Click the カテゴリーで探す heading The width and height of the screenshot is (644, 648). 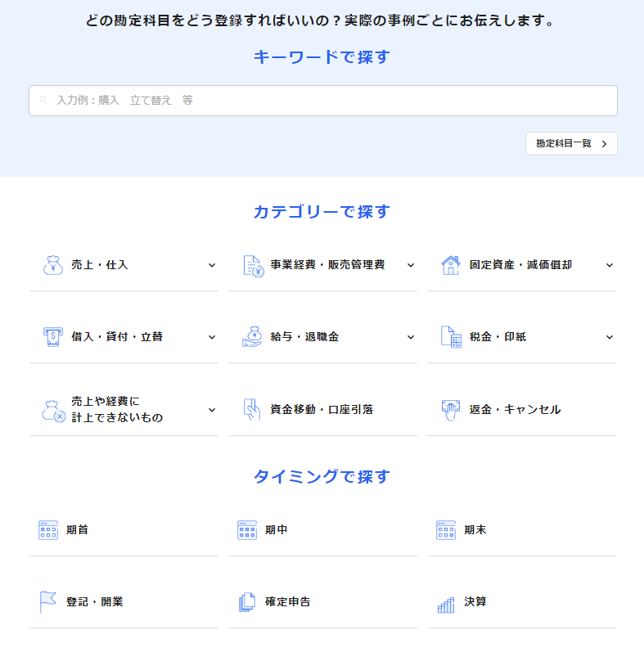pyautogui.click(x=322, y=212)
